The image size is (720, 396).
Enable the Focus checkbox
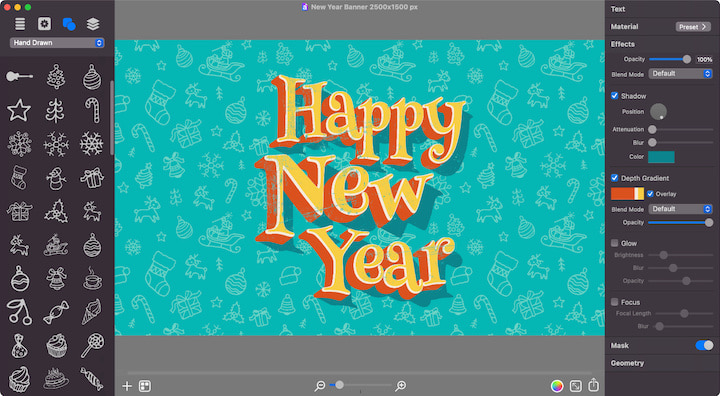[x=614, y=302]
